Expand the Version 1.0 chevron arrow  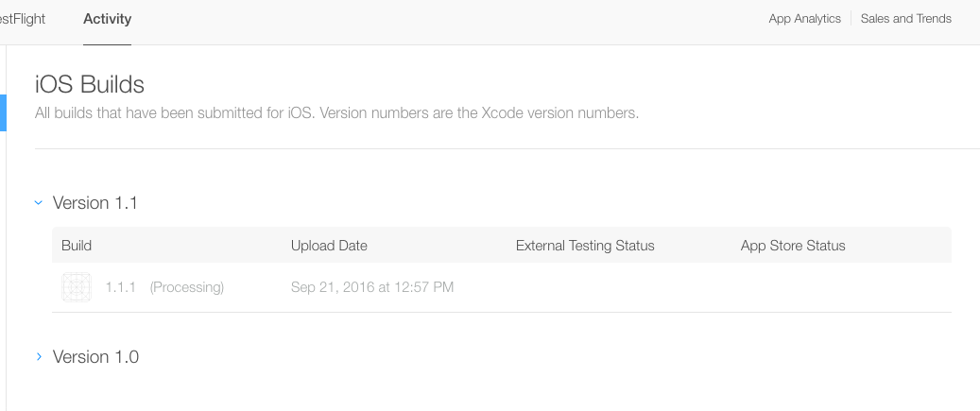39,356
